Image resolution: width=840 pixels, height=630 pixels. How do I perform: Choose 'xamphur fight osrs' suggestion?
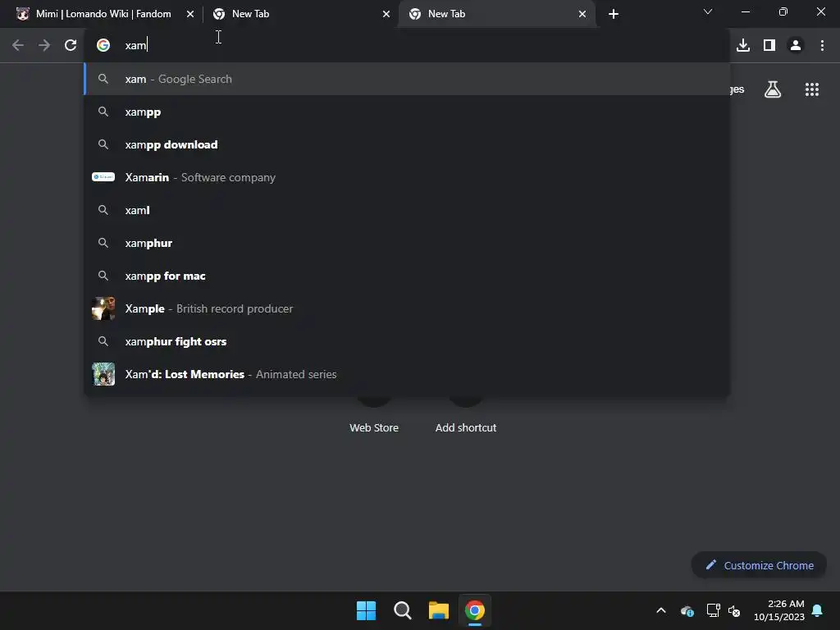coord(407,342)
